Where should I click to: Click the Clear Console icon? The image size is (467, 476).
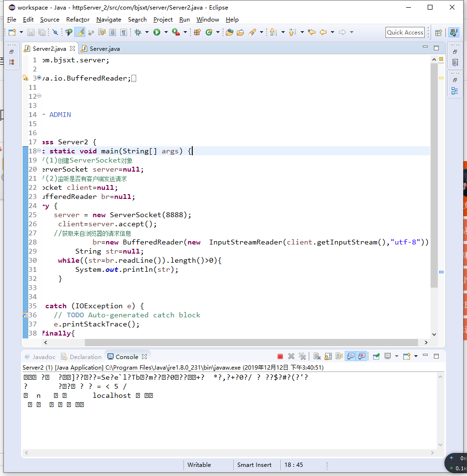tap(317, 356)
